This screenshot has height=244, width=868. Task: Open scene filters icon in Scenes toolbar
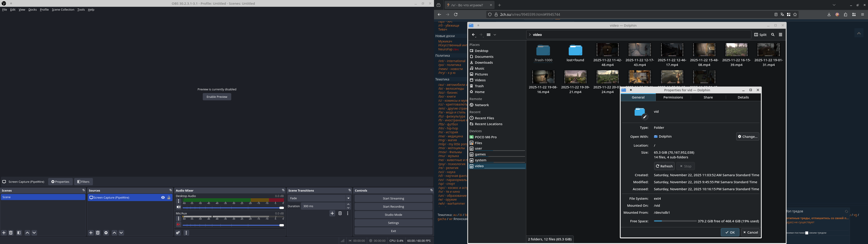tap(19, 233)
